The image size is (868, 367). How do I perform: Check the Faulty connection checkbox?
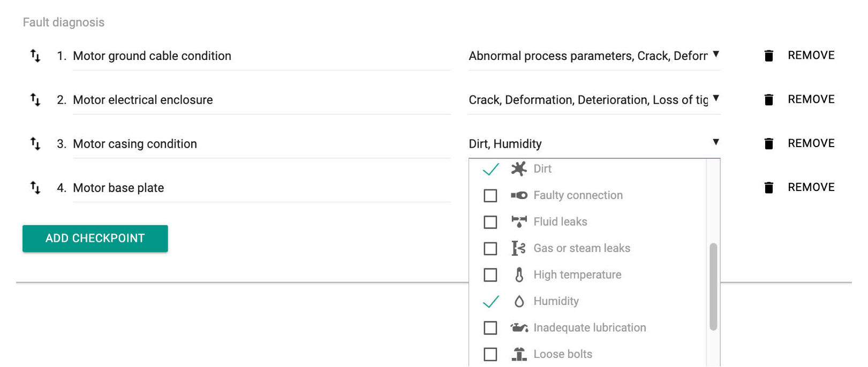(490, 195)
